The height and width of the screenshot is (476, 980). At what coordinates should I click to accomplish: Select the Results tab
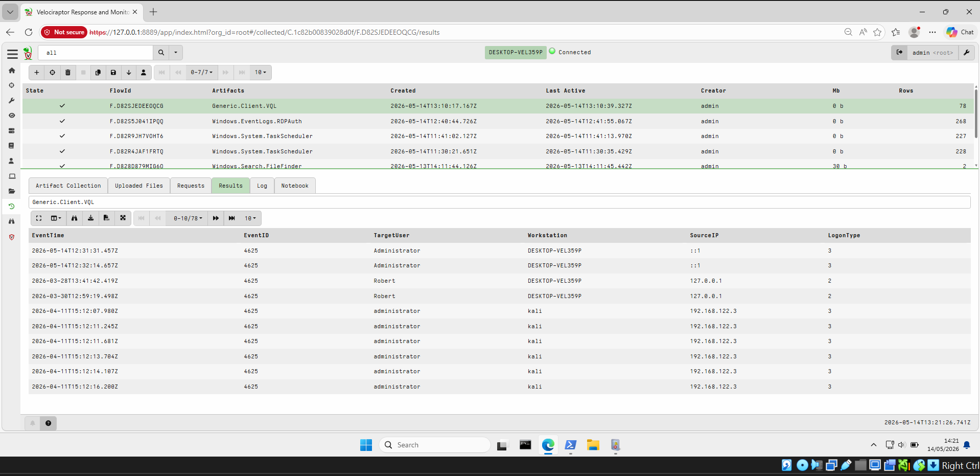(x=231, y=186)
